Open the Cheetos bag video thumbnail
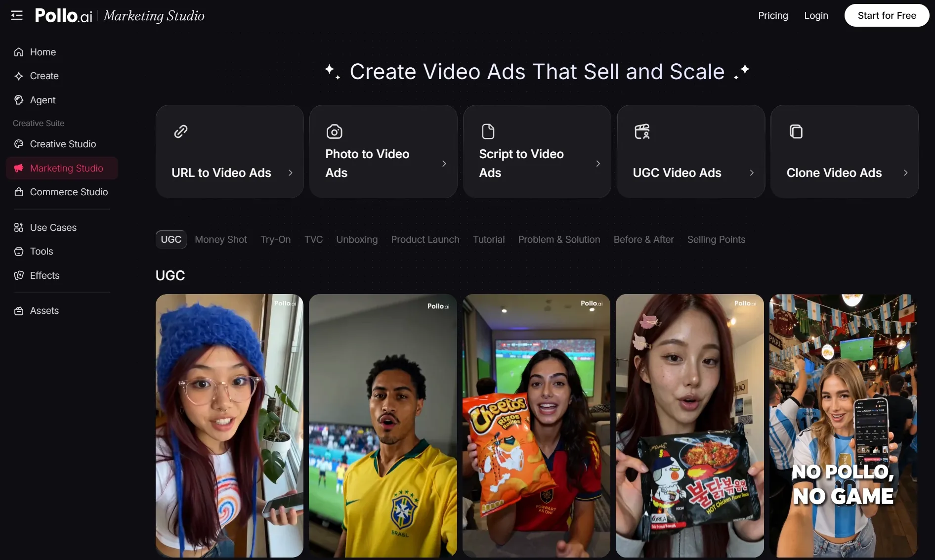 click(536, 426)
